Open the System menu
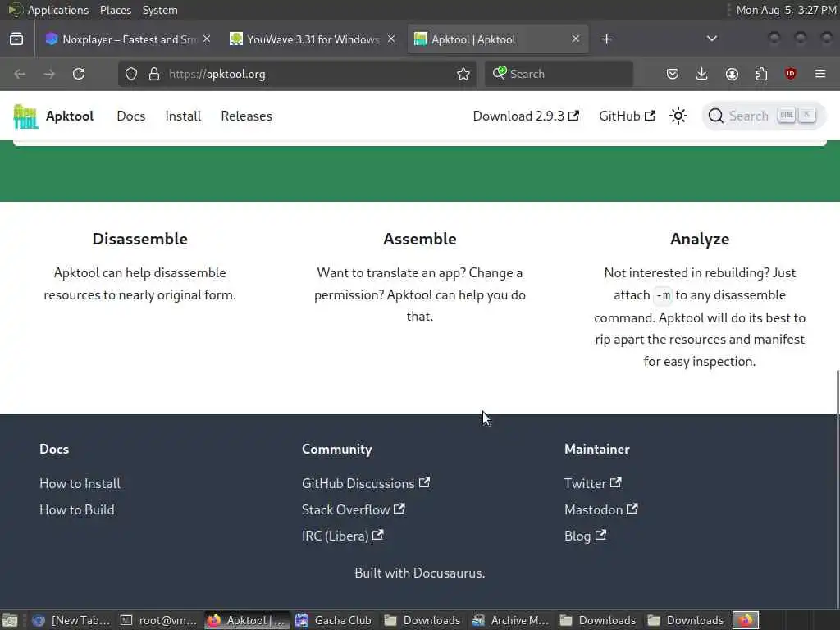The height and width of the screenshot is (630, 840). coord(160,10)
